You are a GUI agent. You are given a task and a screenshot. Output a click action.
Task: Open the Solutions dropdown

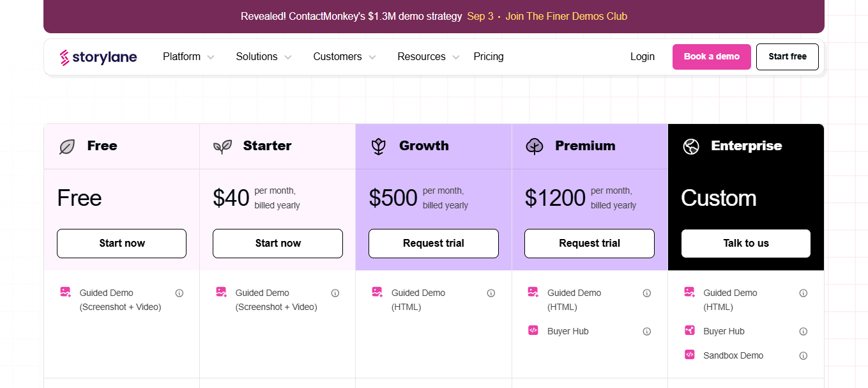click(263, 57)
